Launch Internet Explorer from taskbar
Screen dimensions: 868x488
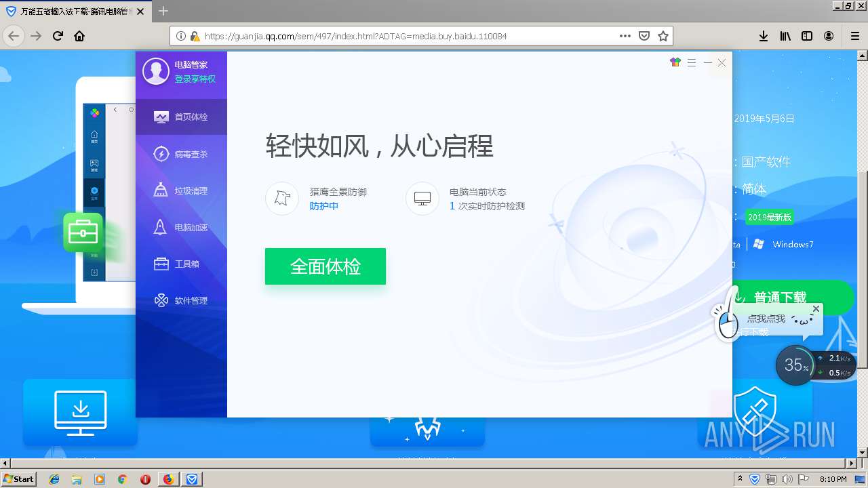[54, 479]
